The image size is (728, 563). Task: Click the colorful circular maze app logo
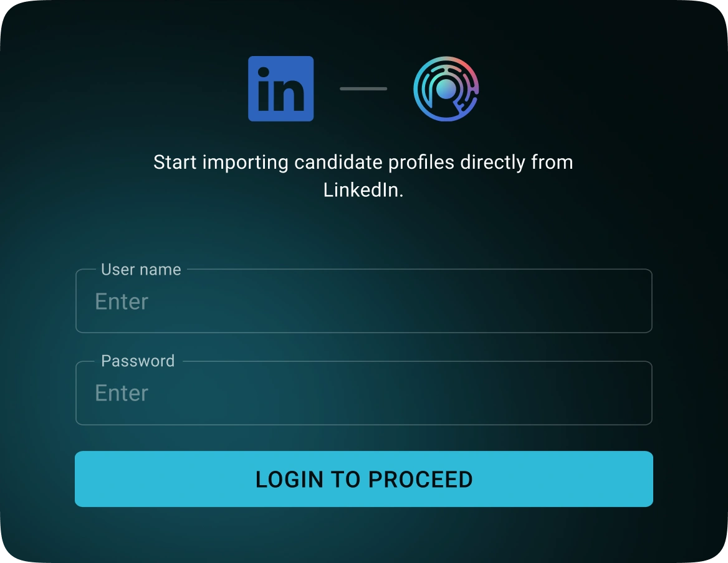[446, 88]
